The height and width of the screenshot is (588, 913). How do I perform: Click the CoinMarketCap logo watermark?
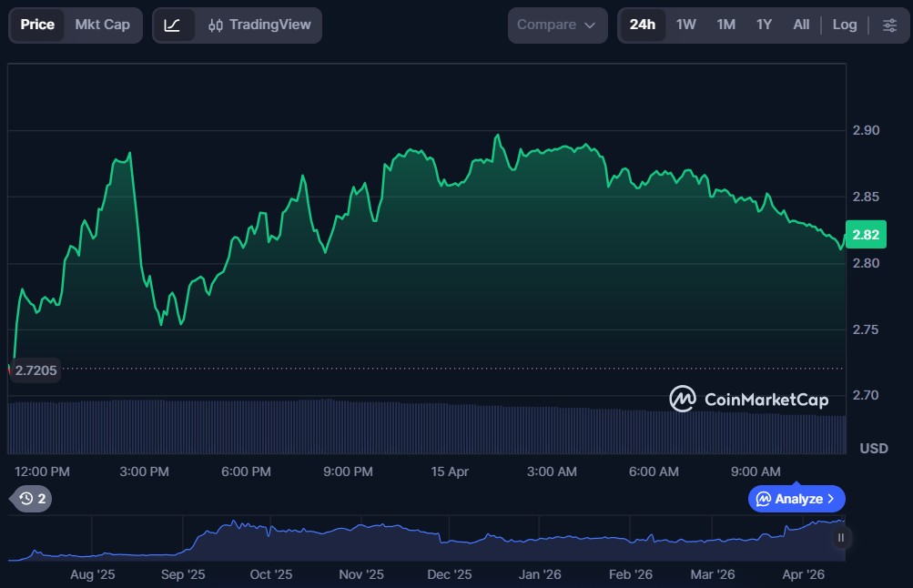point(749,399)
